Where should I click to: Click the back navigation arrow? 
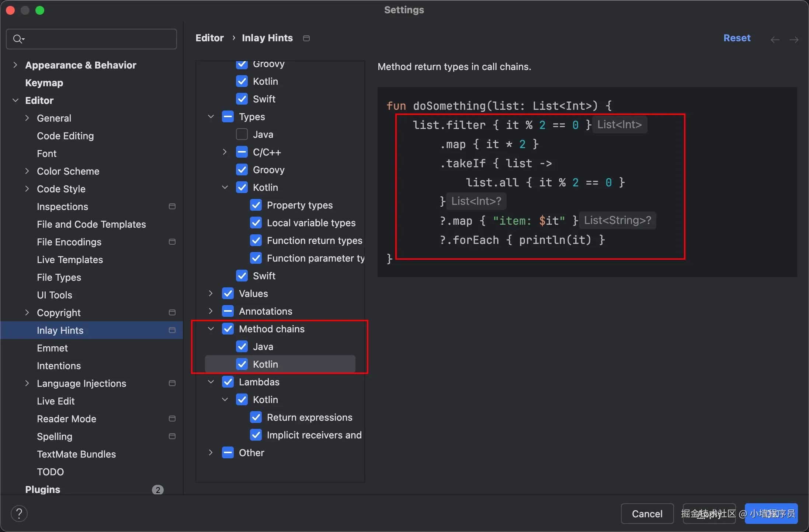click(x=775, y=39)
